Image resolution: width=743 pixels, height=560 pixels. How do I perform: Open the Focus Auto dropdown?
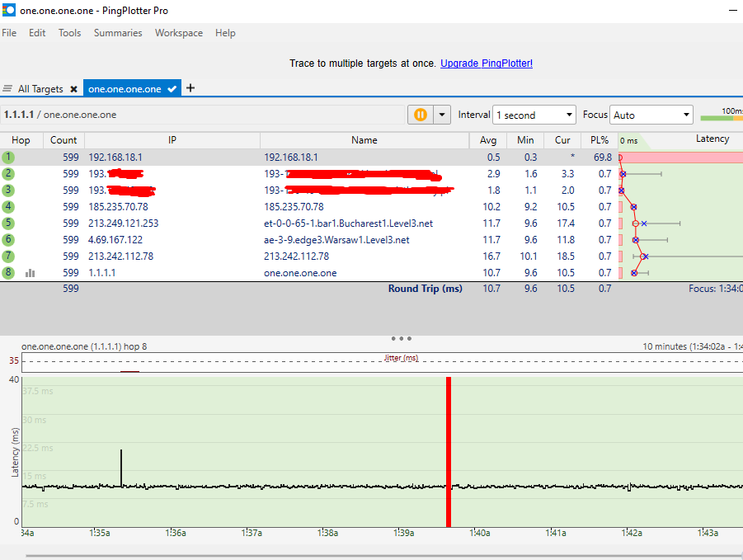click(x=651, y=115)
